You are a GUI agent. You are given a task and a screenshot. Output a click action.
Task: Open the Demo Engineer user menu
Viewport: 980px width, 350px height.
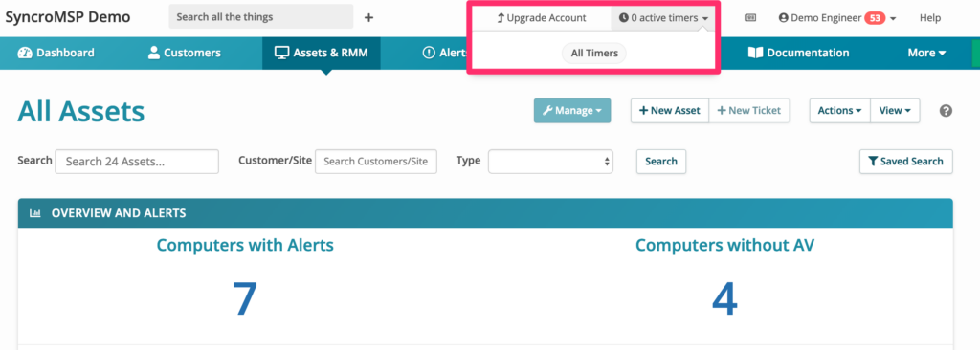point(836,18)
